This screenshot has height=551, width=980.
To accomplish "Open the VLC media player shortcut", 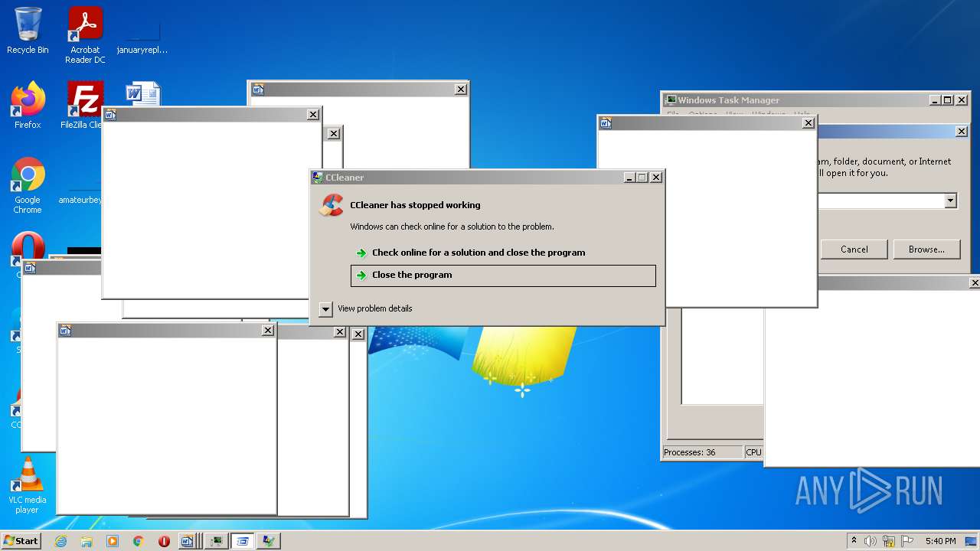I will coord(28,485).
